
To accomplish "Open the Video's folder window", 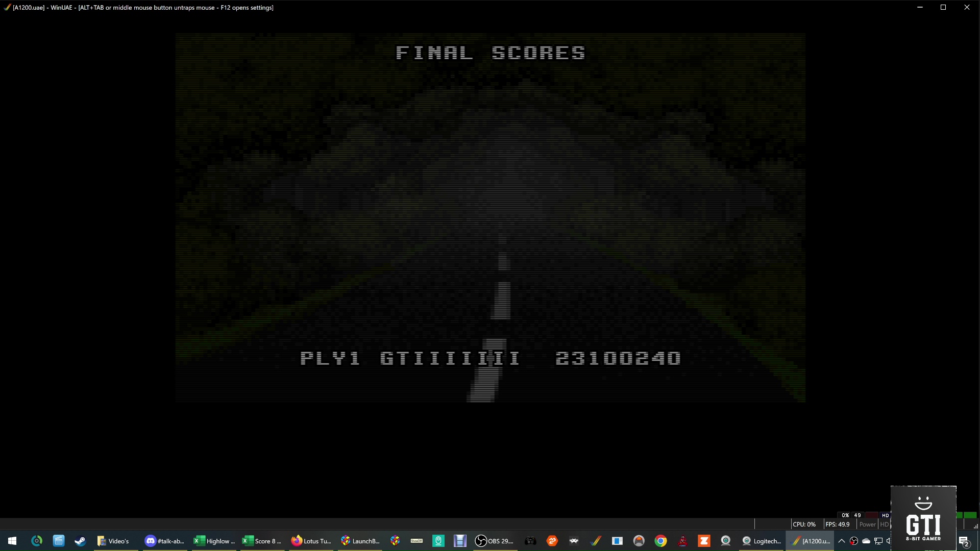I will pyautogui.click(x=113, y=541).
